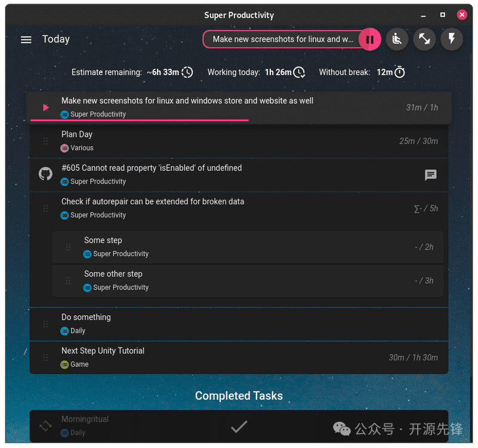Open the hamburger side menu
The width and height of the screenshot is (478, 448).
26,39
